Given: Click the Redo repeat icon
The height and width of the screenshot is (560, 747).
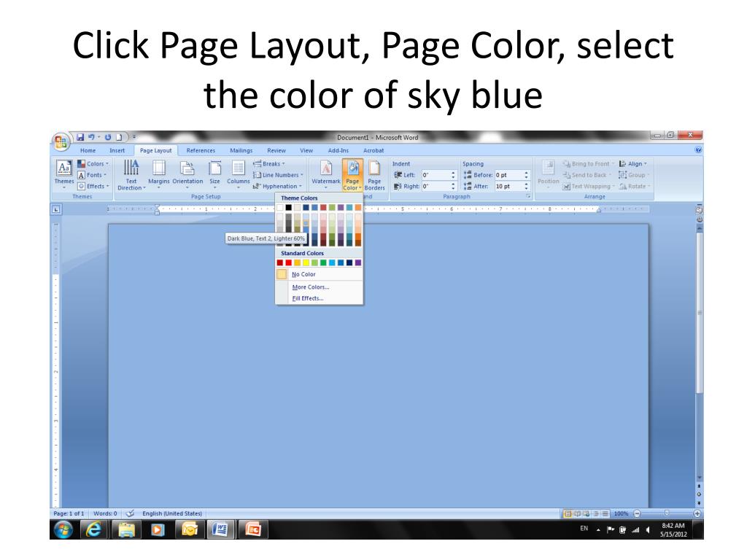Looking at the screenshot, I should [x=108, y=137].
